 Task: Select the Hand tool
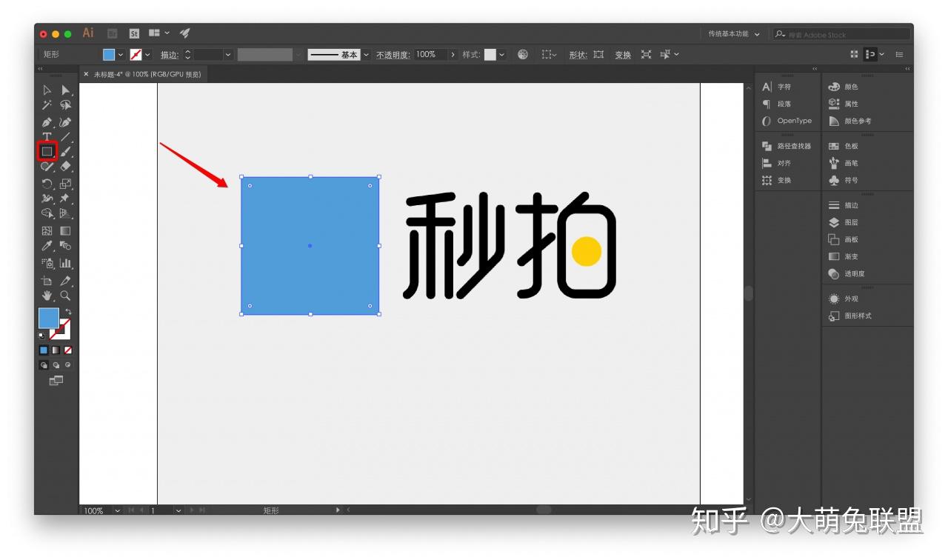coord(47,296)
